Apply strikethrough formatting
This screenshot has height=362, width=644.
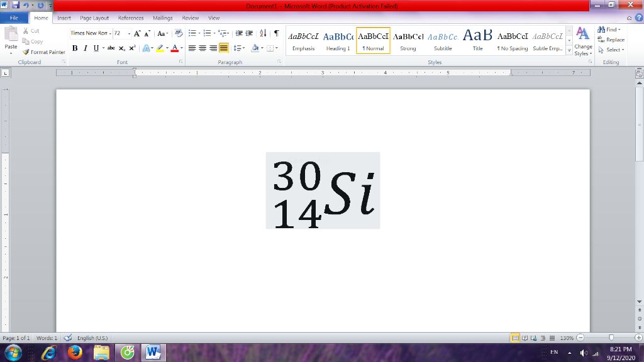111,48
